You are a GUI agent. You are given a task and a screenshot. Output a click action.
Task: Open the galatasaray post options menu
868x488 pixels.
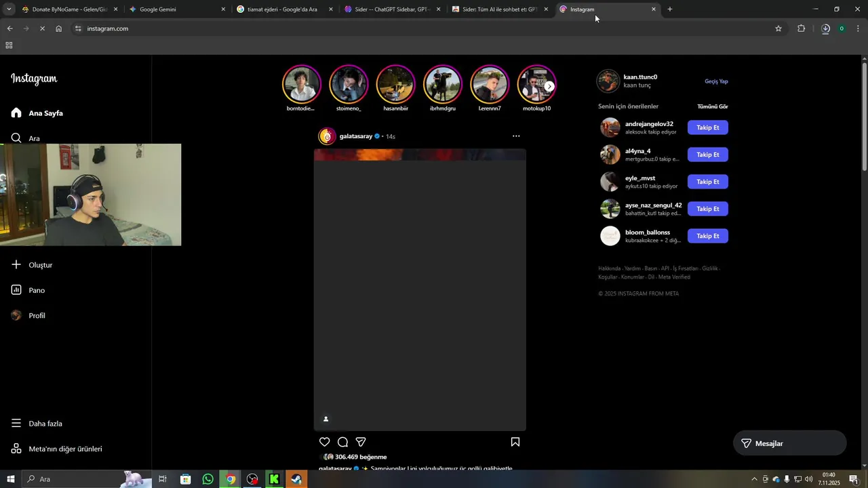[516, 136]
